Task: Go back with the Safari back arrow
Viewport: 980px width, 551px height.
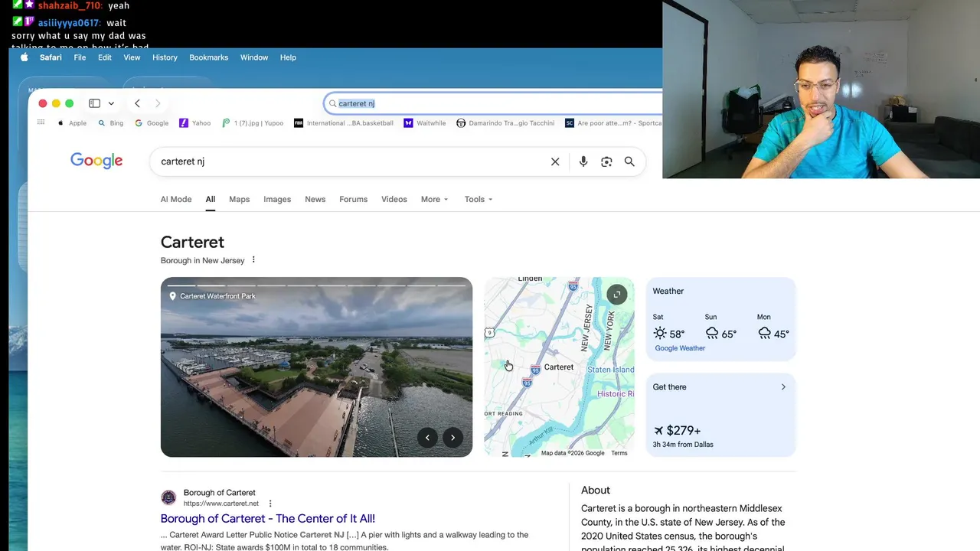Action: click(137, 103)
